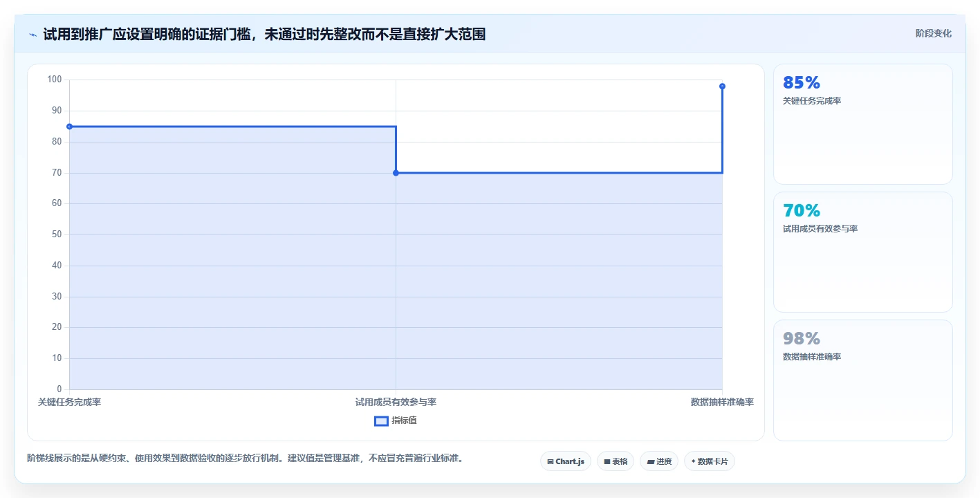Click the y-axis label 50
This screenshot has width=980, height=498.
tap(57, 234)
